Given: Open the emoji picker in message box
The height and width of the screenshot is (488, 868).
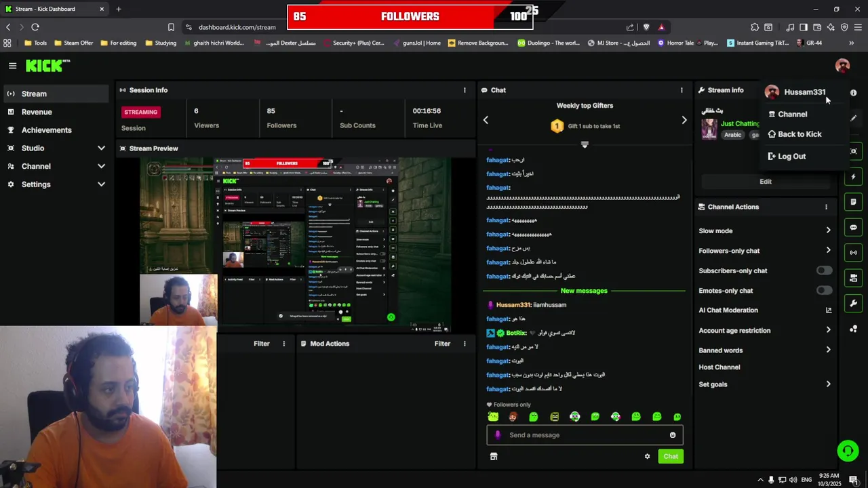Looking at the screenshot, I should (x=673, y=435).
